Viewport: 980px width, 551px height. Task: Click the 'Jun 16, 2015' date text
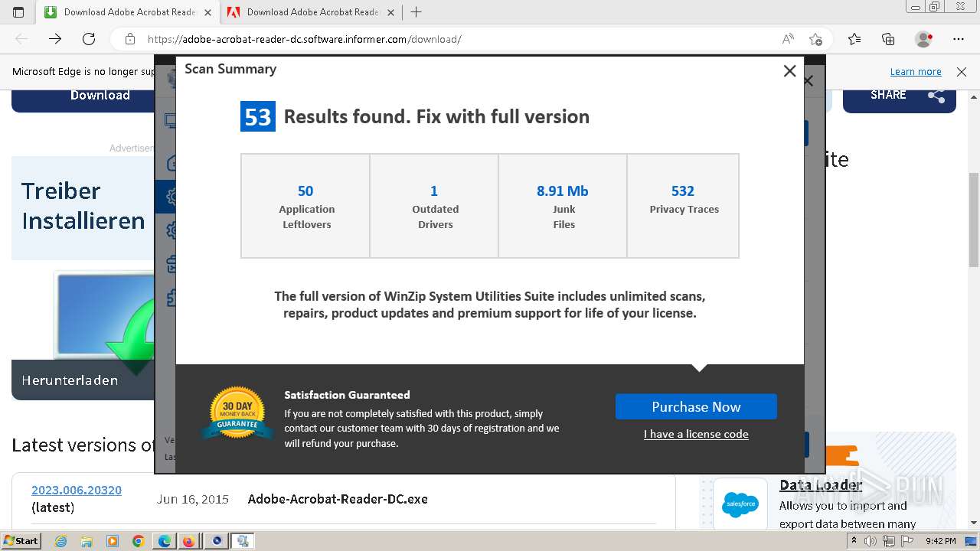click(x=193, y=499)
